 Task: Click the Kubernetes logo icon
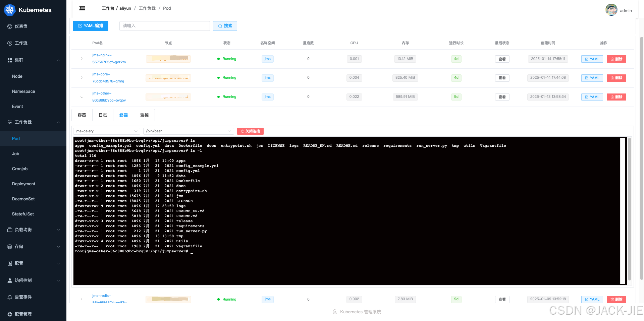click(10, 10)
